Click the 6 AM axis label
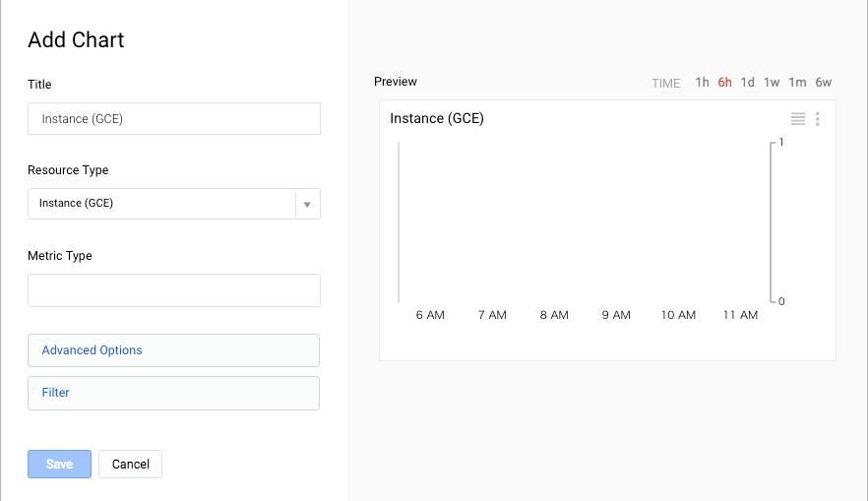 click(430, 315)
